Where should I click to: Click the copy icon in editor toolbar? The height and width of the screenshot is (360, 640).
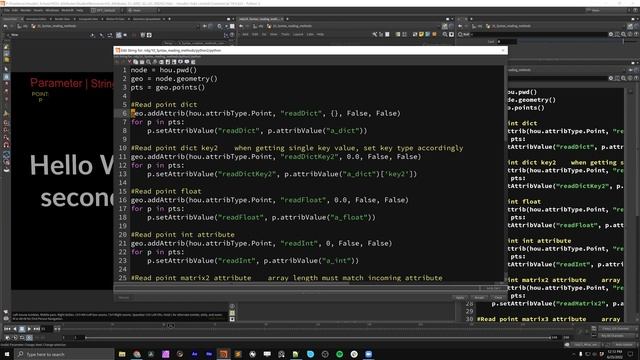pyautogui.click(x=136, y=62)
